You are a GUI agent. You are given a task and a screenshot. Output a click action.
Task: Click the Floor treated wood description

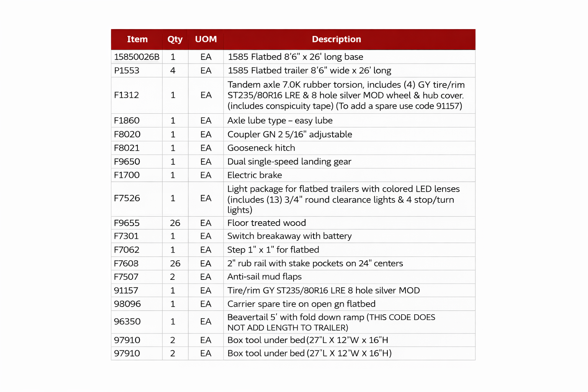point(266,223)
